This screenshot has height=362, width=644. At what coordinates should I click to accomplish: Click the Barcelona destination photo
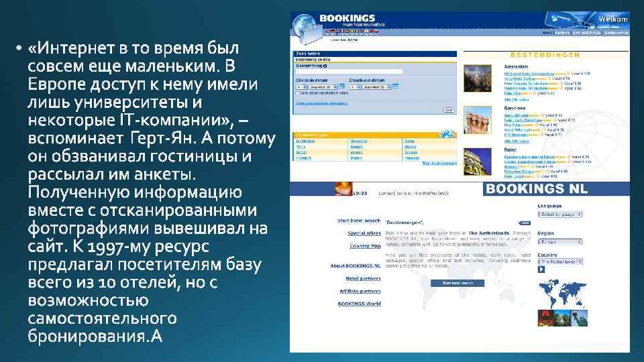pyautogui.click(x=477, y=120)
